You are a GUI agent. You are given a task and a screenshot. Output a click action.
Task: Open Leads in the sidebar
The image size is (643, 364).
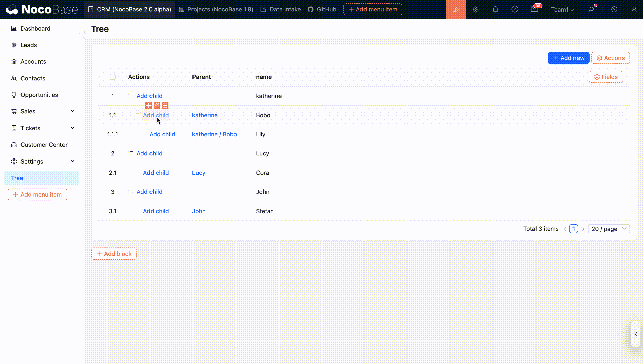tap(29, 45)
